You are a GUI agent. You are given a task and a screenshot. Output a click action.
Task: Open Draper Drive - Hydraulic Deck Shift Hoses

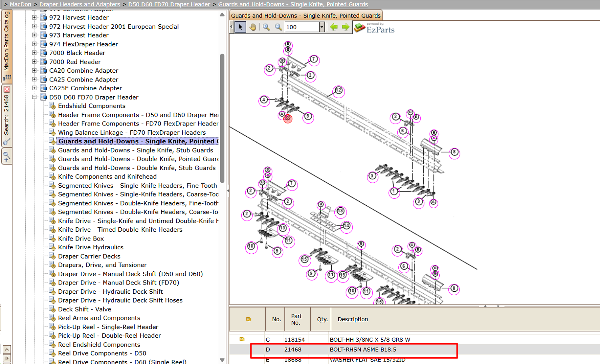pos(120,300)
